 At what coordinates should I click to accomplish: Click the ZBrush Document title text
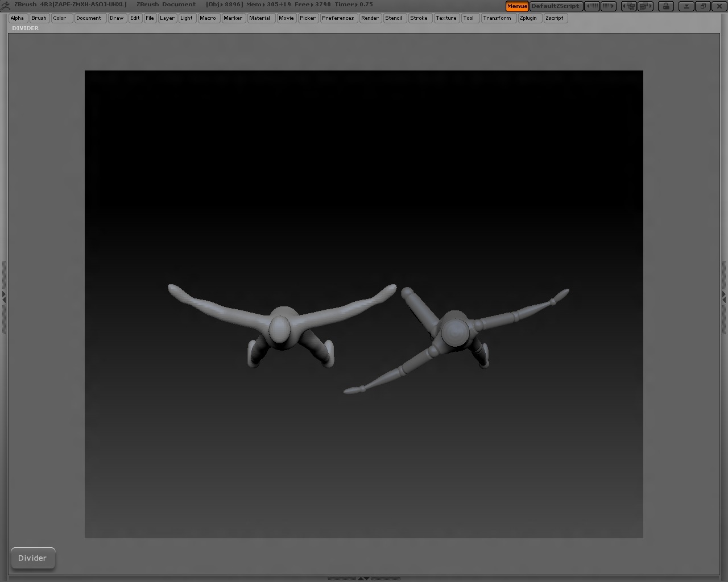point(166,5)
